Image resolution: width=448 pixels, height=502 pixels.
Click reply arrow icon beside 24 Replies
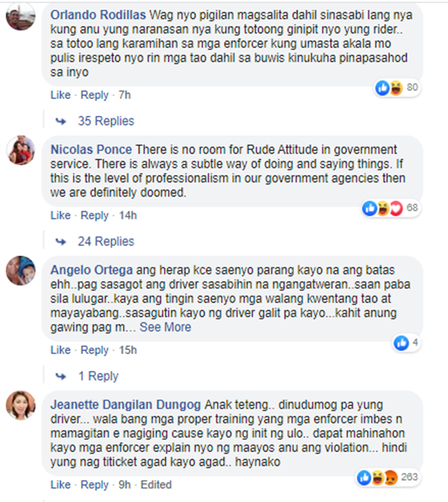point(61,242)
